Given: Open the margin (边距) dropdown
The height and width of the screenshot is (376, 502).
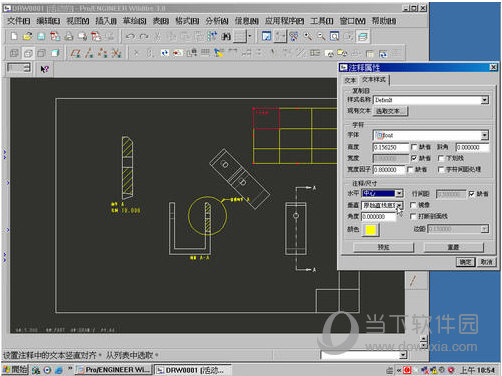Looking at the screenshot, I should click(484, 229).
